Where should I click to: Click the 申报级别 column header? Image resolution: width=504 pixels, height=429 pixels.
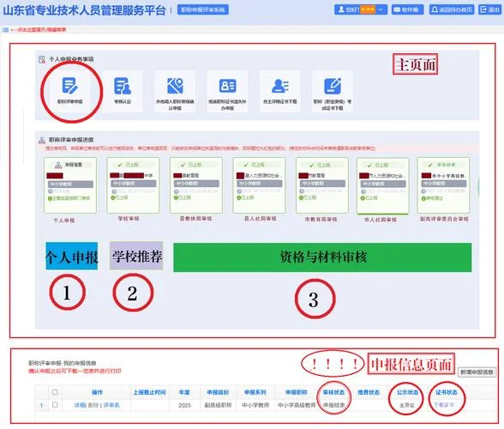[218, 392]
